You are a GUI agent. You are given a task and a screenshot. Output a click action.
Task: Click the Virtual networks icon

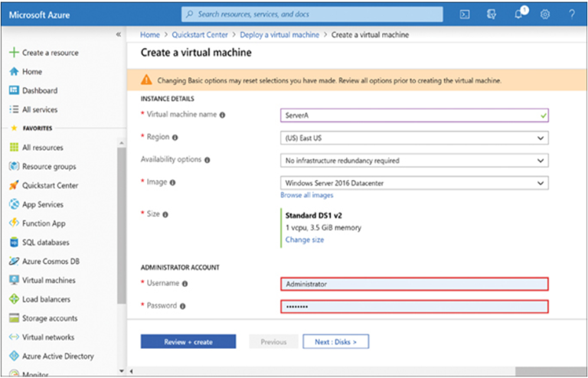pyautogui.click(x=14, y=337)
